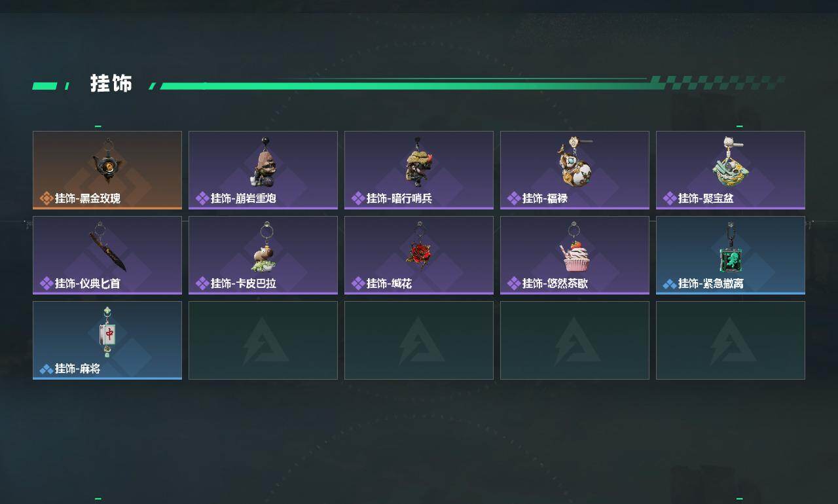Viewport: 838px width, 504px height.
Task: Select the 挂饰-黑金玫瑰 charm card
Action: pos(107,170)
